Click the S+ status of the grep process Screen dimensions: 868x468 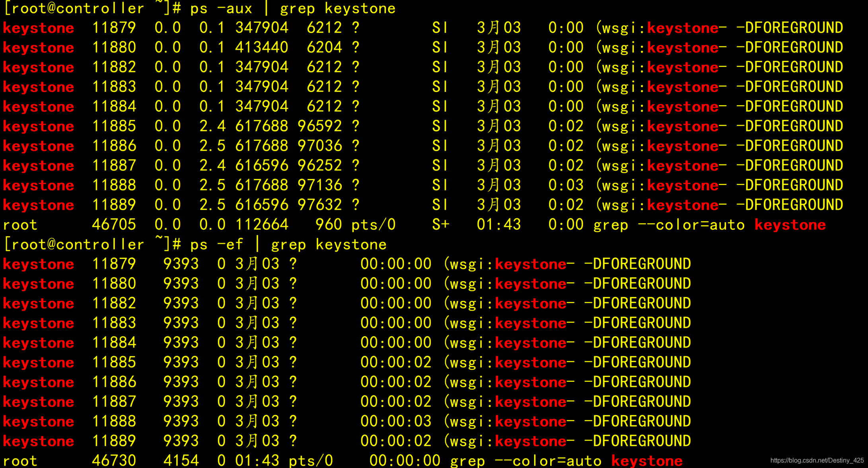[441, 225]
